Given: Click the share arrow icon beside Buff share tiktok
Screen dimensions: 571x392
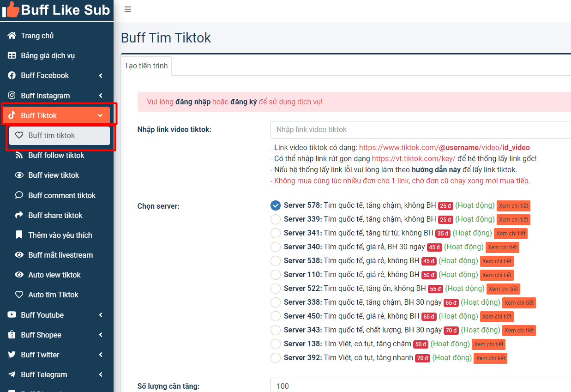Looking at the screenshot, I should pos(19,215).
